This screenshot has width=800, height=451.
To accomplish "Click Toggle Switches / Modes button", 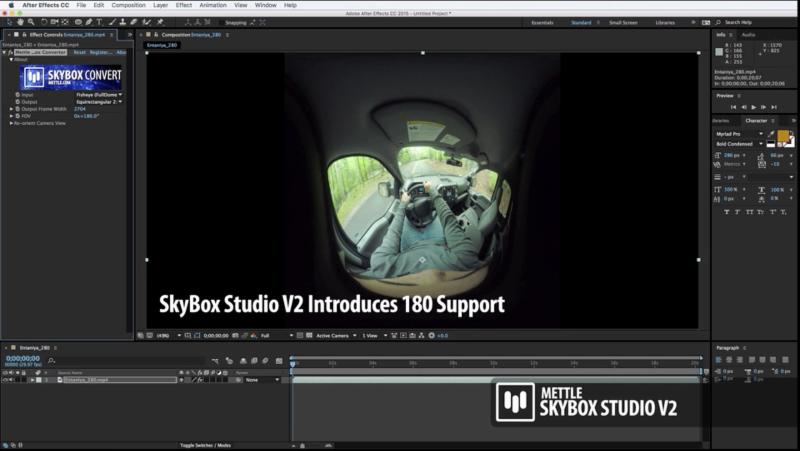I will coord(205,444).
